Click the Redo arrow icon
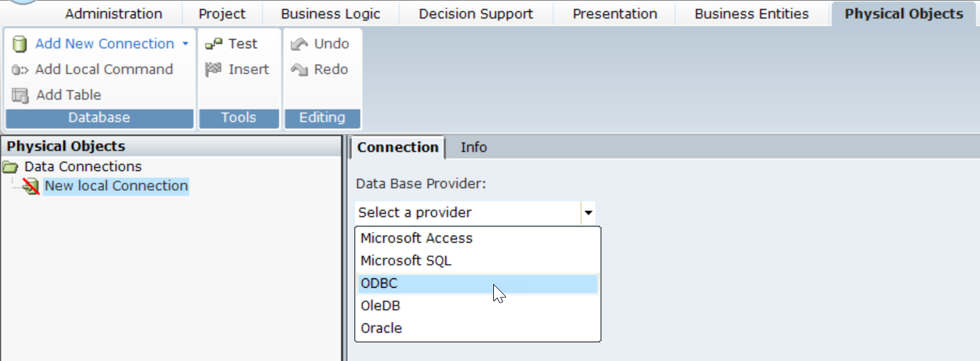 tap(299, 70)
